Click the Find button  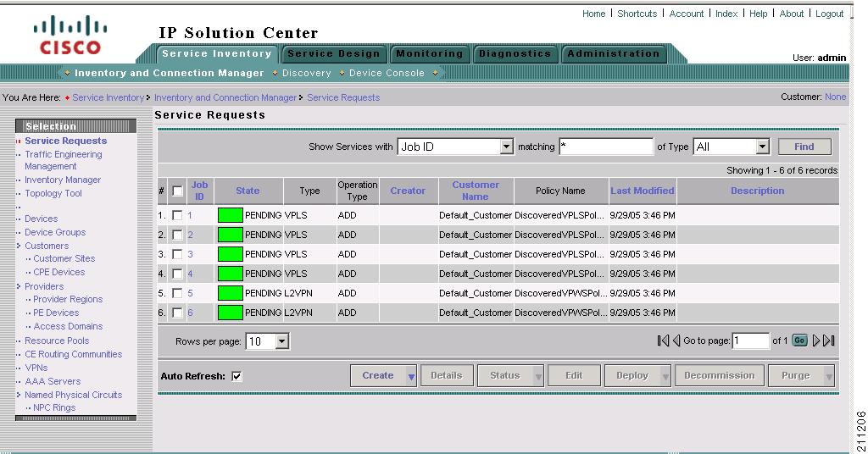804,147
